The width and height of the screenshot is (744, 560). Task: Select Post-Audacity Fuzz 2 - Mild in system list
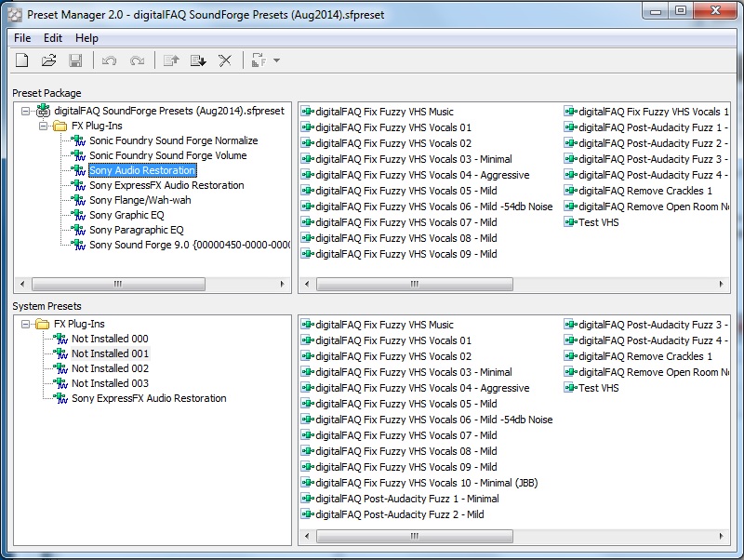pyautogui.click(x=400, y=514)
